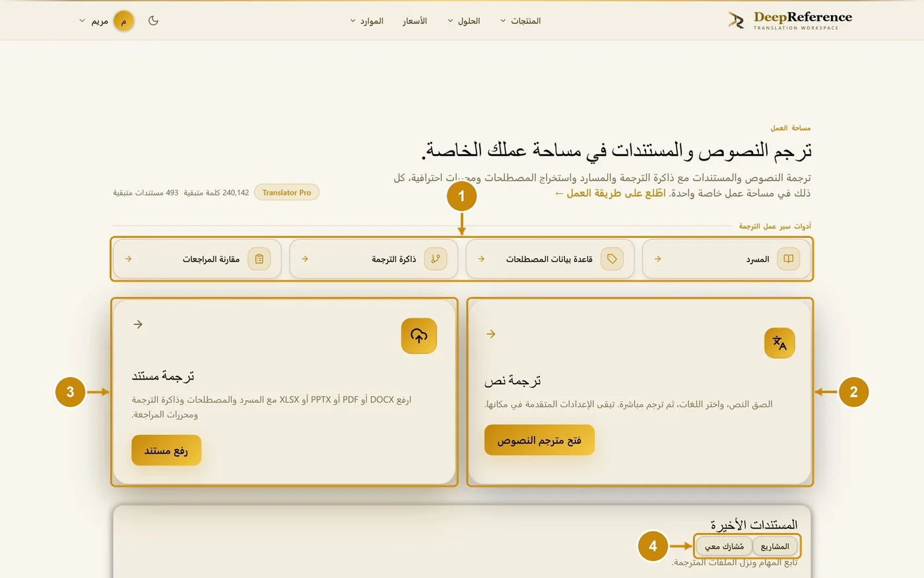Open arrow on قاعدة بيانات المصطلحات card
Image resolution: width=924 pixels, height=578 pixels.
(481, 259)
